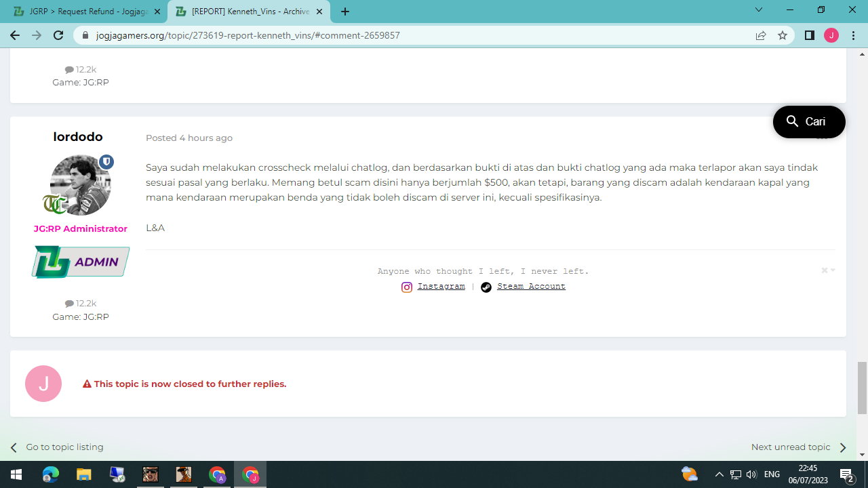Share this page icon in address bar
The width and height of the screenshot is (868, 488).
pyautogui.click(x=761, y=35)
